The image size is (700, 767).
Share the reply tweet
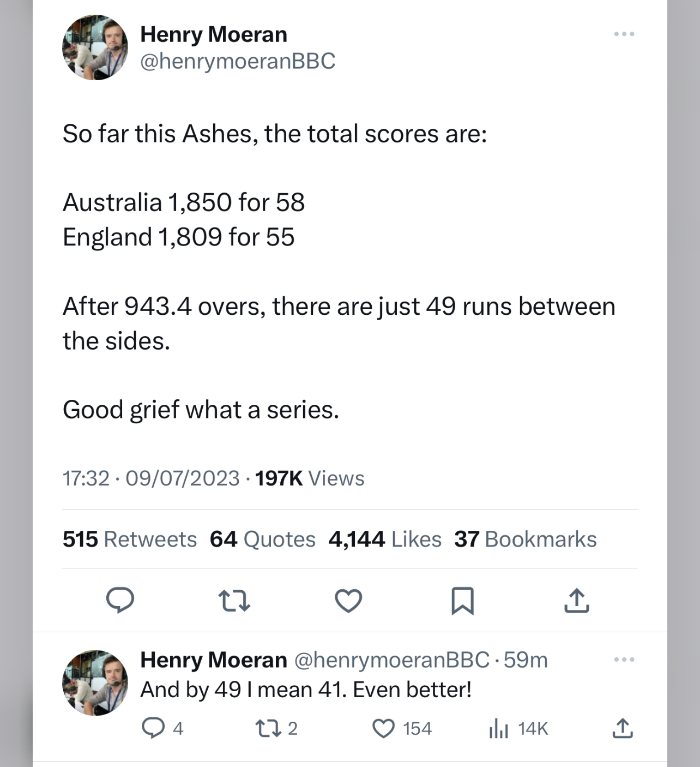(623, 728)
